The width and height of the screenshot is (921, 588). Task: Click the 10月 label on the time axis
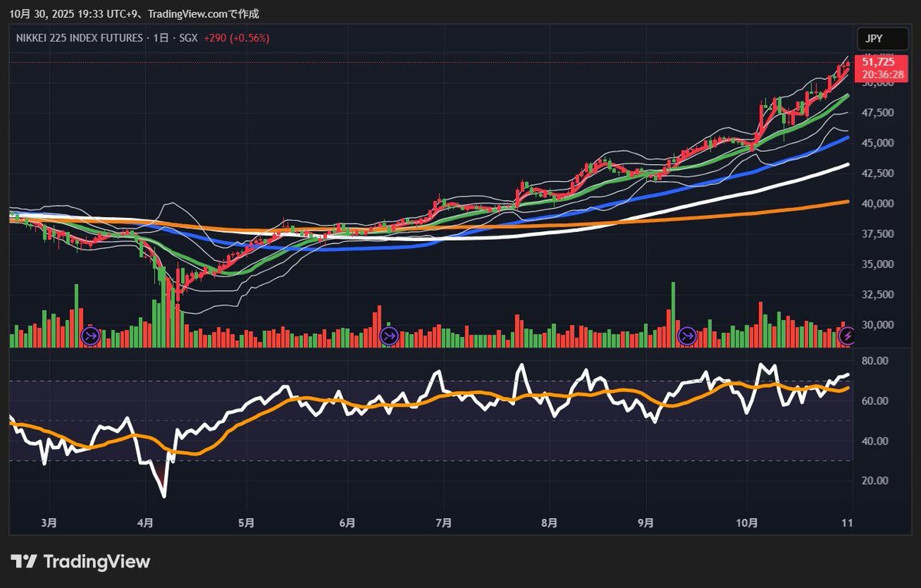[746, 524]
